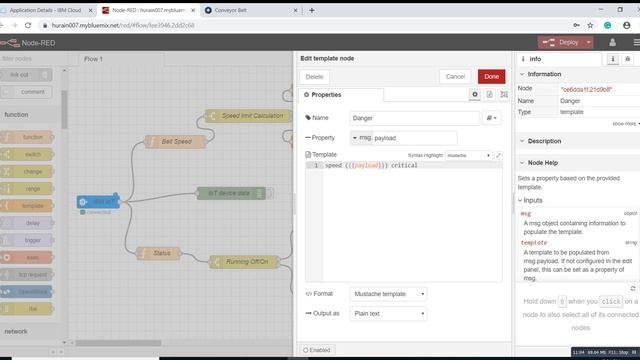Select the Status function node
Image resolution: width=640 pixels, height=360 pixels.
click(158, 253)
